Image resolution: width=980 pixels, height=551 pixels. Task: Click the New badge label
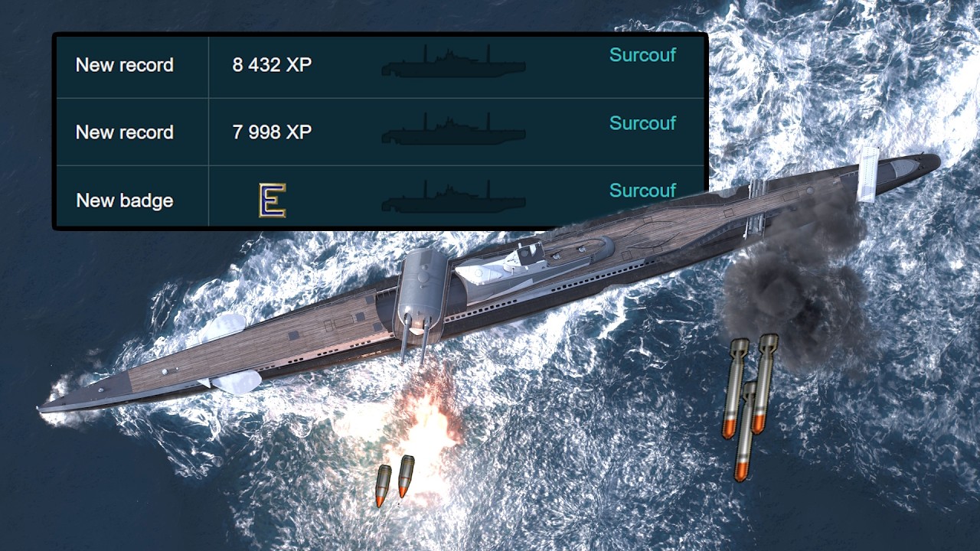pyautogui.click(x=125, y=201)
